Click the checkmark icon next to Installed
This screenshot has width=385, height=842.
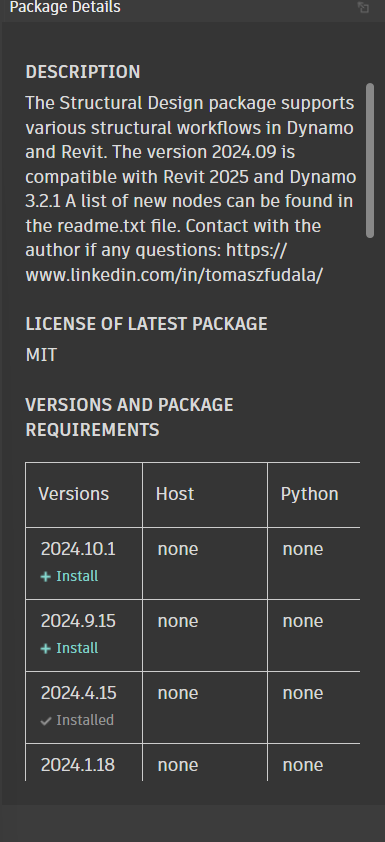[46, 721]
